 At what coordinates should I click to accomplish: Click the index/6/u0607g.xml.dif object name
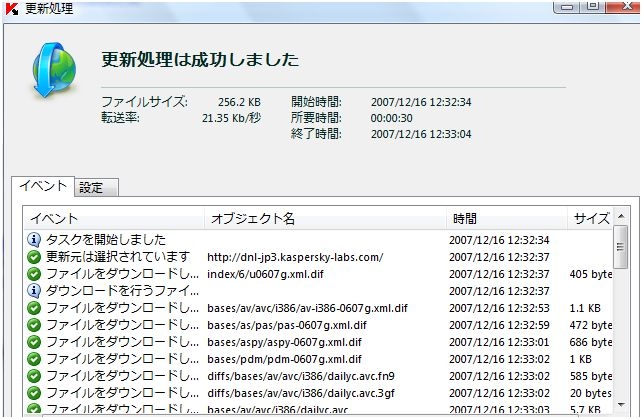tap(265, 274)
